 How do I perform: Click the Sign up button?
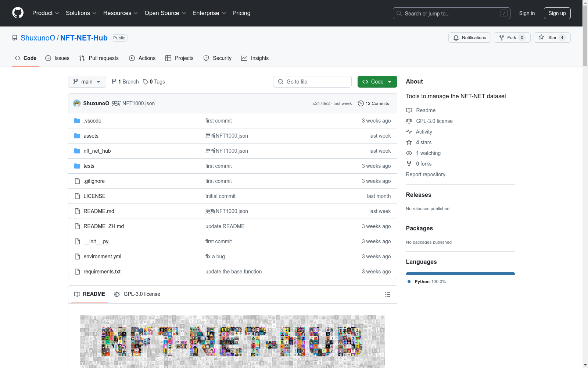point(557,13)
